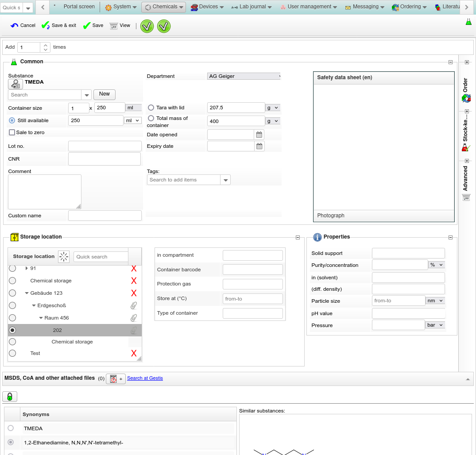Open the Expiry date calendar picker

pos(259,146)
